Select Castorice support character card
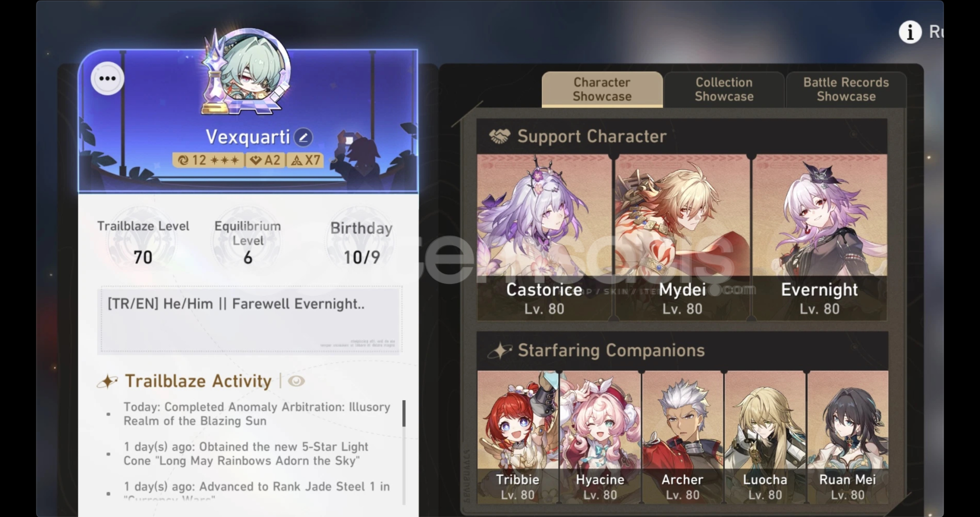980x517 pixels. [544, 237]
